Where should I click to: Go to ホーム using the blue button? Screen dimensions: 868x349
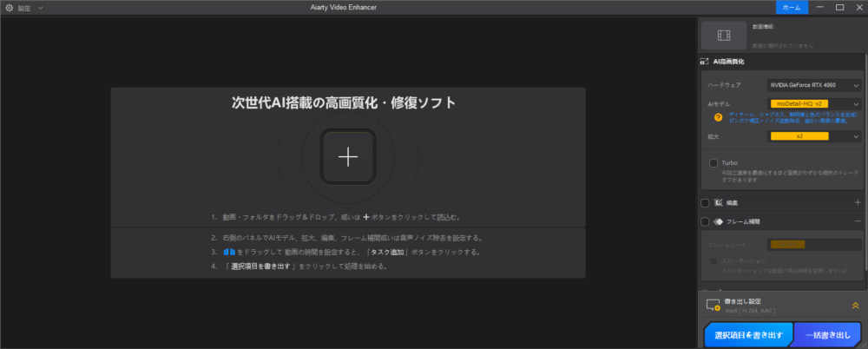coord(792,7)
